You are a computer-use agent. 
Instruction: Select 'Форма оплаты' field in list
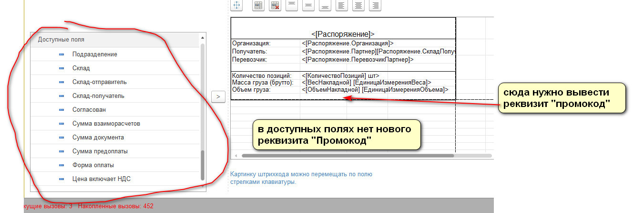[x=93, y=165]
